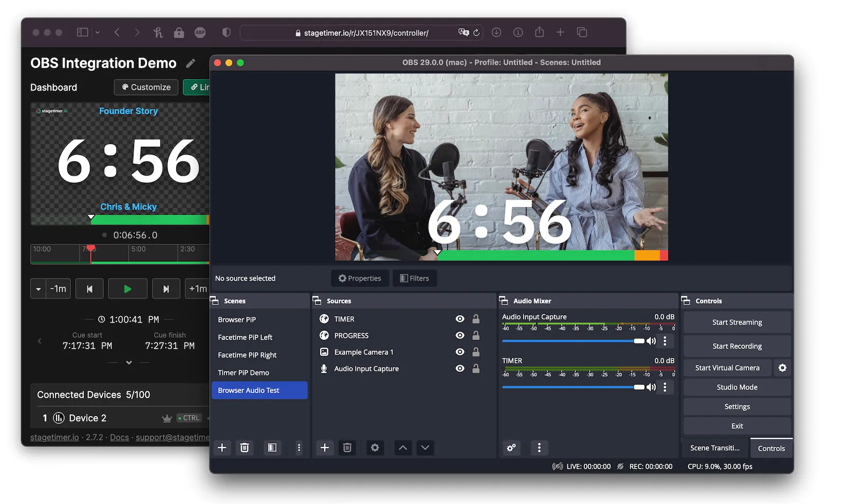Hide the TIMER source with eye icon

460,319
